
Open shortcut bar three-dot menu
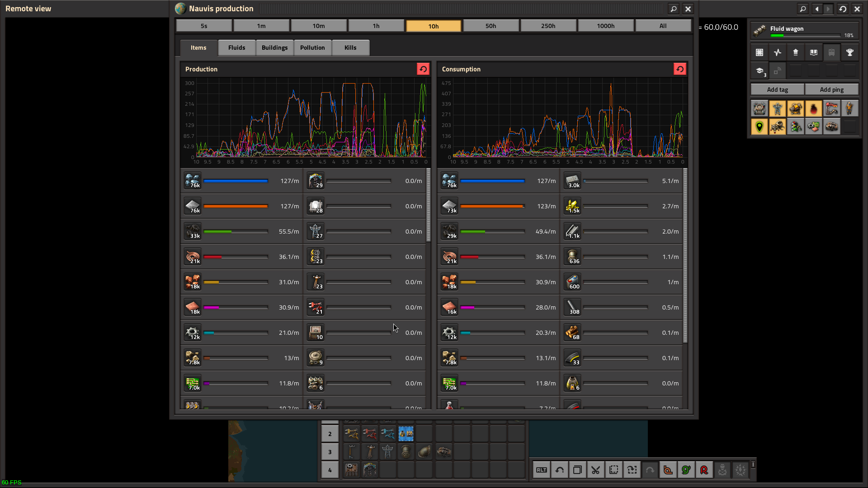tap(753, 465)
